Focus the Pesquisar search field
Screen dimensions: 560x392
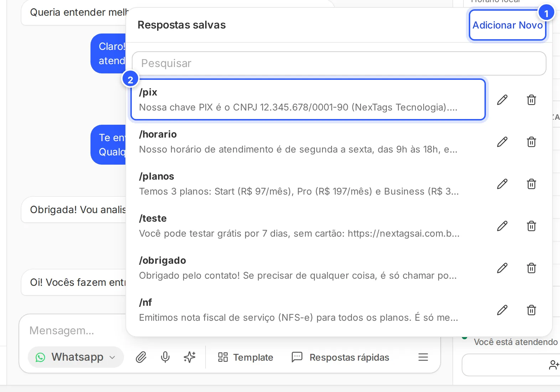pyautogui.click(x=339, y=63)
